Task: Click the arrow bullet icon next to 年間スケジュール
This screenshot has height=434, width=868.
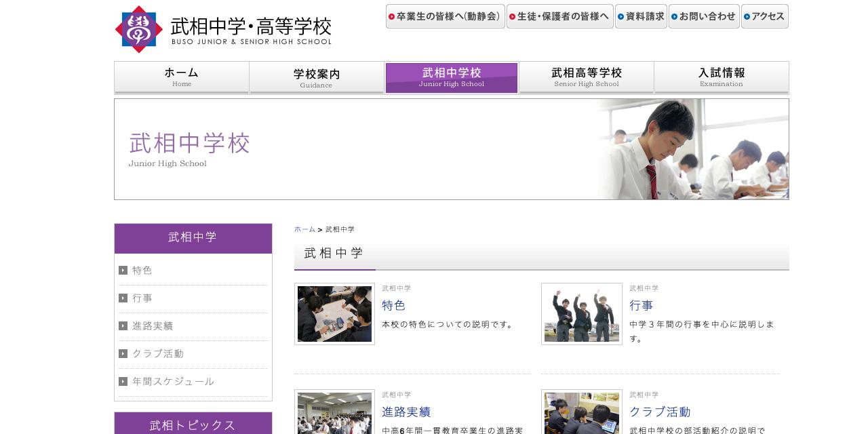Action: pos(123,381)
